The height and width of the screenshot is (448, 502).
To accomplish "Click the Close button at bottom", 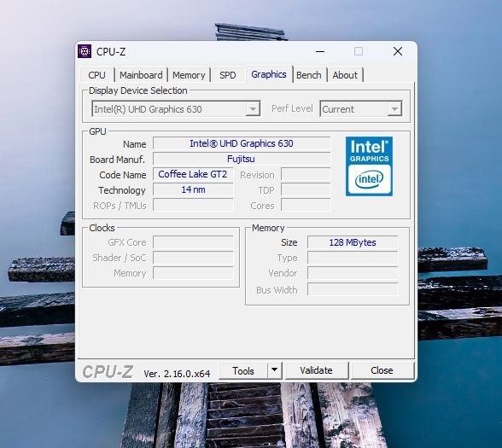I will [382, 370].
